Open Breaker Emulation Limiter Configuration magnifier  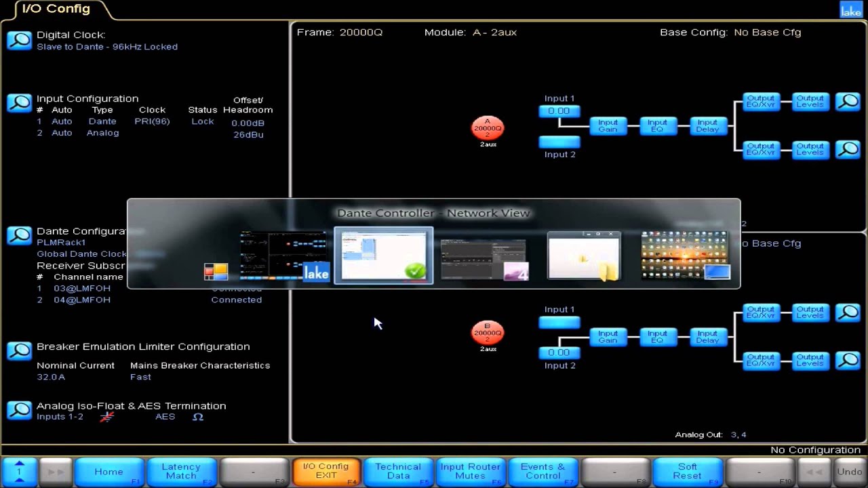(20, 351)
